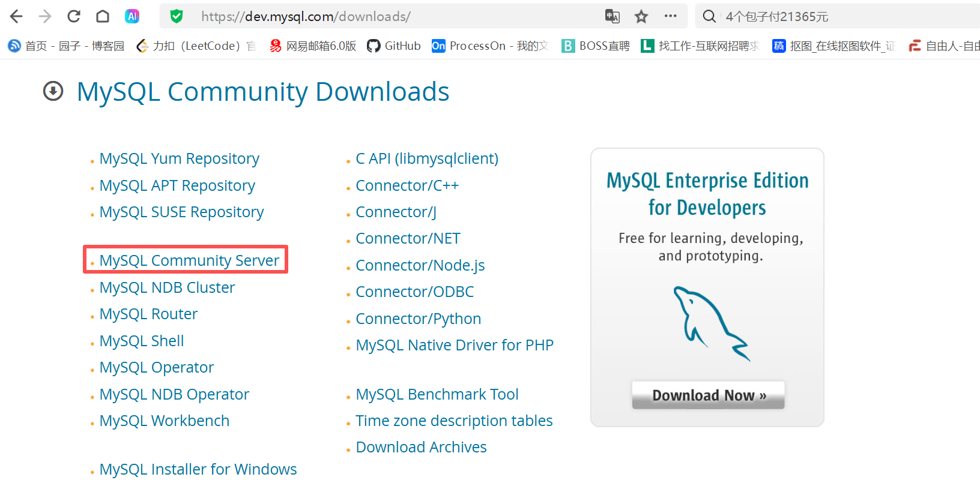Go forward to the next page

click(45, 16)
